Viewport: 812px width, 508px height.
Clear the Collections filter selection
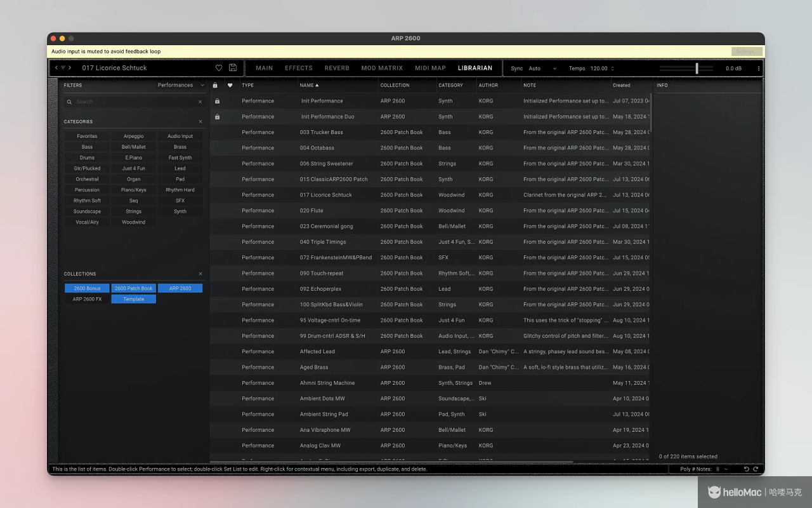tap(200, 274)
